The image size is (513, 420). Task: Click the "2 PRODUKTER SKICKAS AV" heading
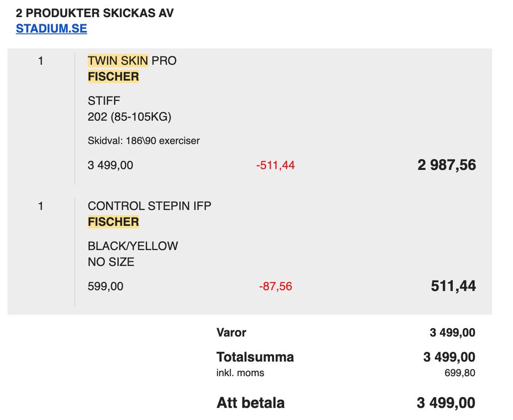click(x=95, y=13)
